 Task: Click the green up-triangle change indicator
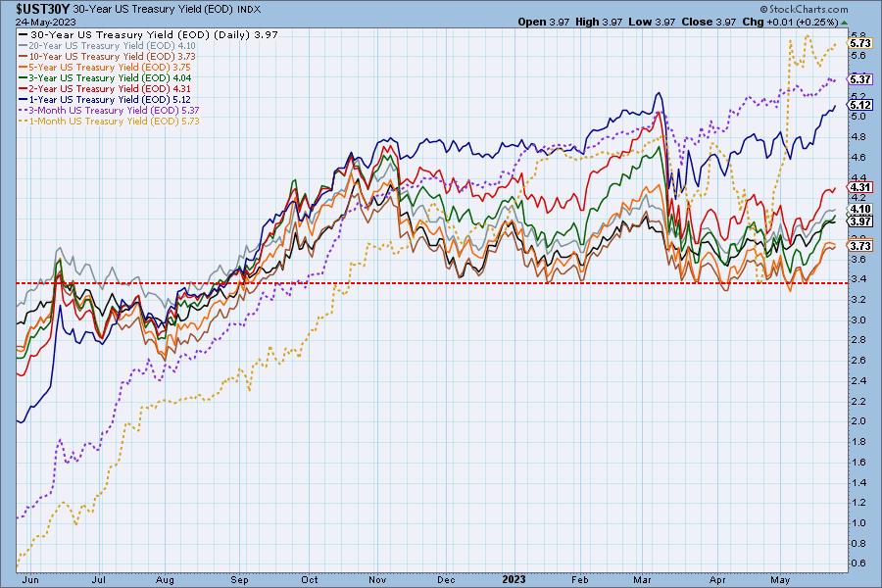(x=844, y=23)
